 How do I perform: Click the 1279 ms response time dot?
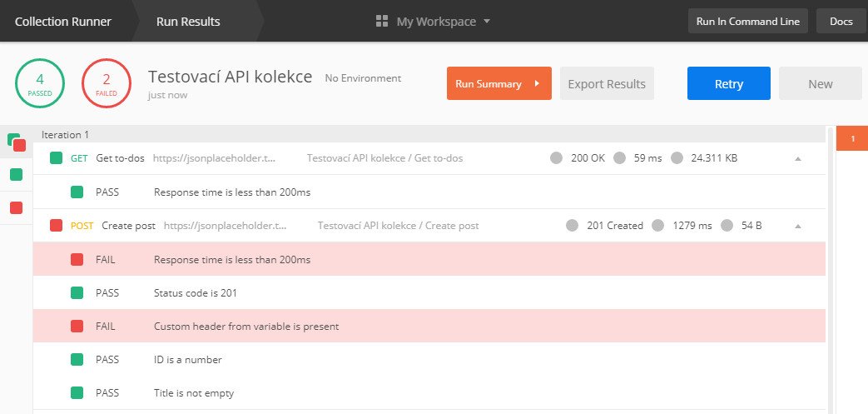pos(657,226)
